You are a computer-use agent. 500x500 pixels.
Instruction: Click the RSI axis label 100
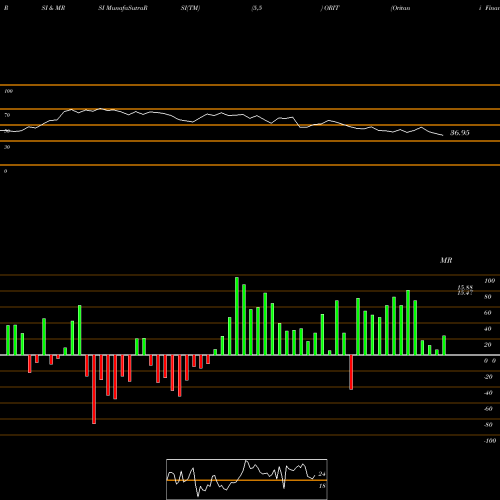[9, 91]
